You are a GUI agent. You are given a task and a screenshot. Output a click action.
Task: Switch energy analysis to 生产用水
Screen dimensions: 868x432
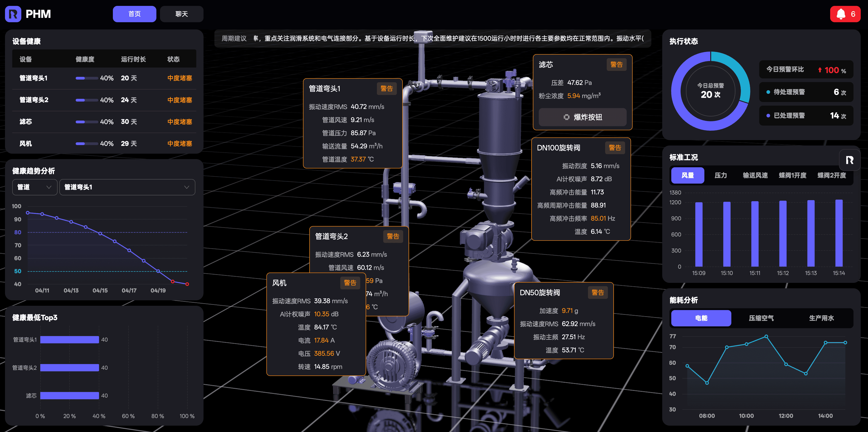(821, 318)
